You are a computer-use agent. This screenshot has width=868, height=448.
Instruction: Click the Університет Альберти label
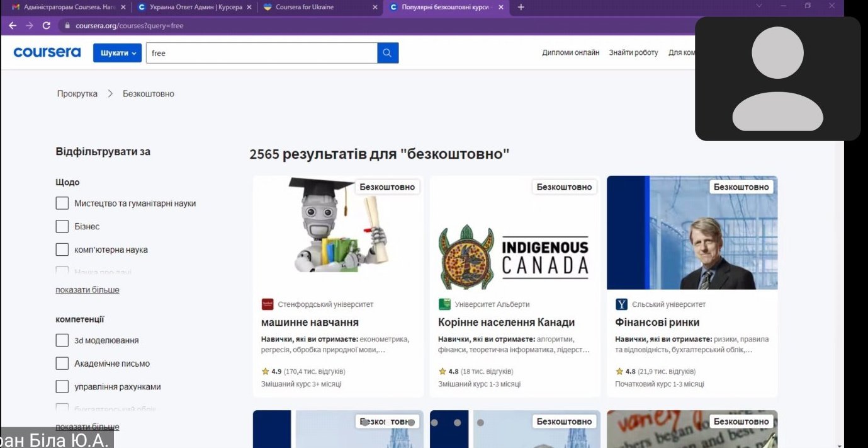[x=492, y=304]
